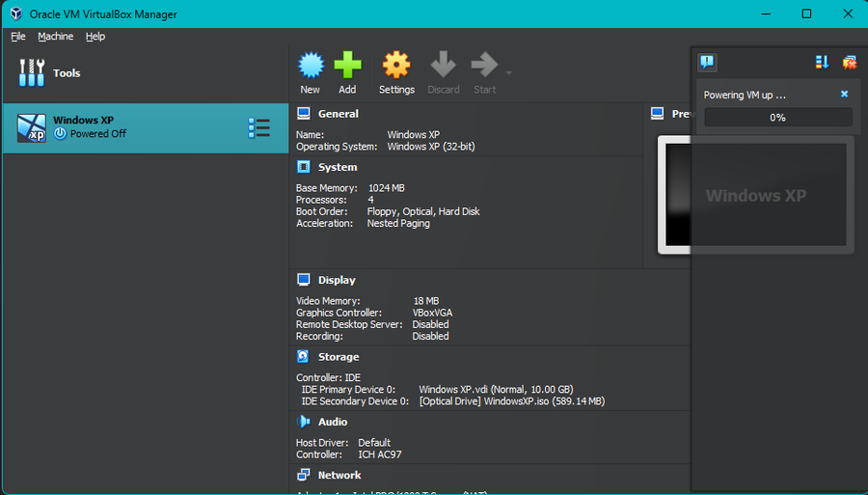Click the Acceleration value Nested Paging
This screenshot has width=868, height=495.
[x=398, y=223]
